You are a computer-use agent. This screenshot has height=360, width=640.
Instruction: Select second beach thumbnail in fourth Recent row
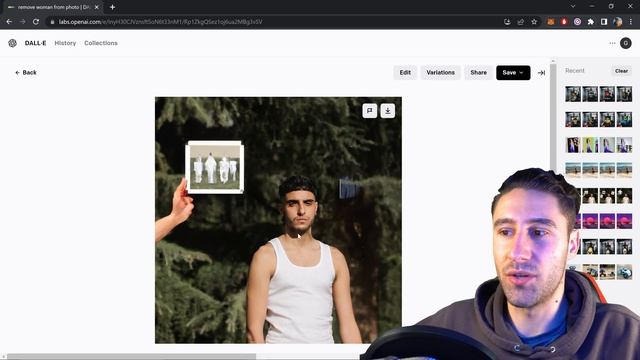click(x=590, y=170)
